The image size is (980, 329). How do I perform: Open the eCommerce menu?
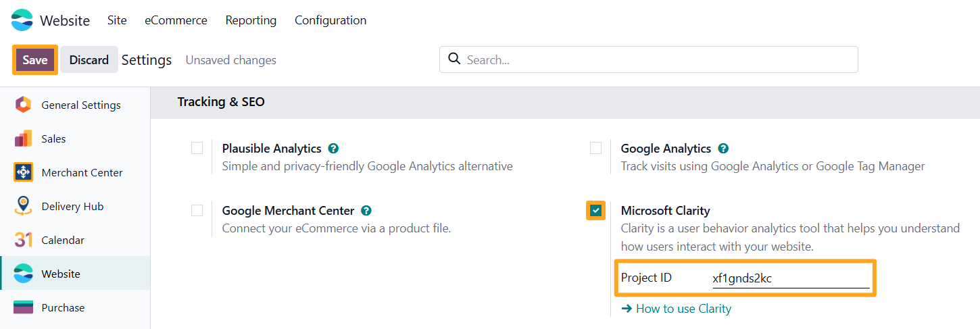click(x=176, y=20)
